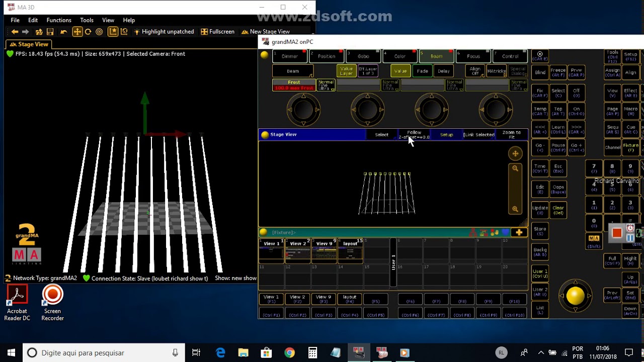Click the yellow ball next to Stage View title
644x362 pixels.
tap(265, 135)
